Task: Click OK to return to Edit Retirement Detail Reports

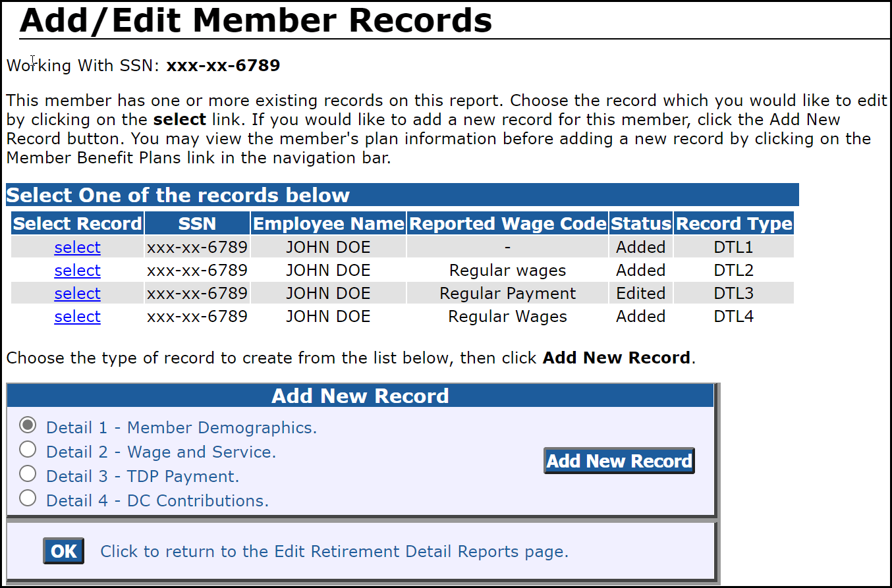Action: [x=63, y=550]
